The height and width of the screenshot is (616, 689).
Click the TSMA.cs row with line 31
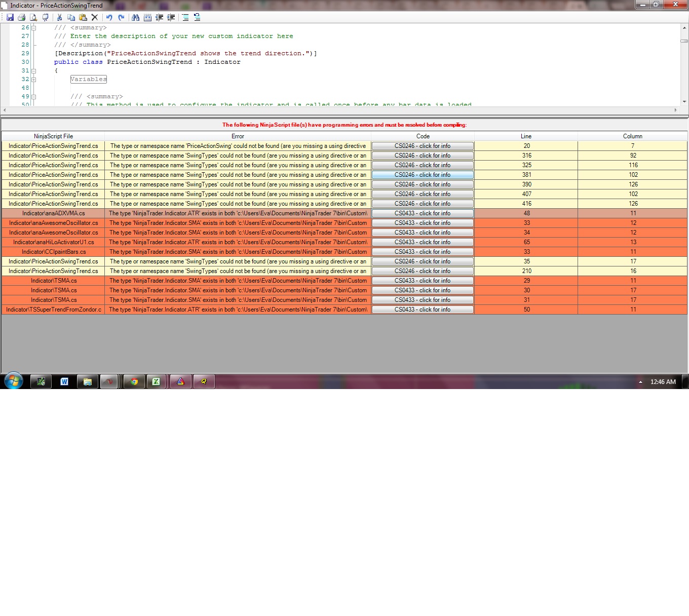(x=344, y=300)
